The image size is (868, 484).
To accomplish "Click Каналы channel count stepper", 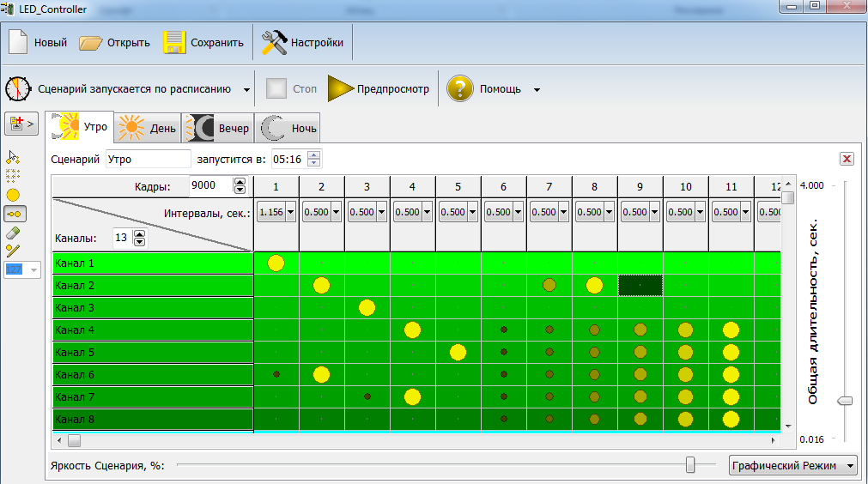I will (x=139, y=239).
